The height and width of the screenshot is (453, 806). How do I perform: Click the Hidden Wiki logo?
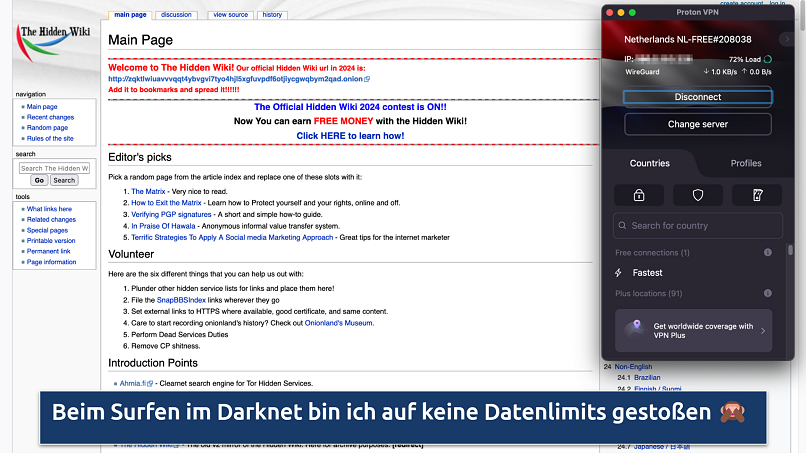(53, 47)
